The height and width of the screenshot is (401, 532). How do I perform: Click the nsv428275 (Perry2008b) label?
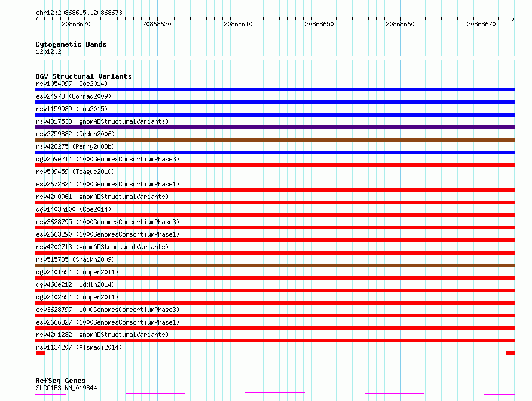[x=75, y=146]
